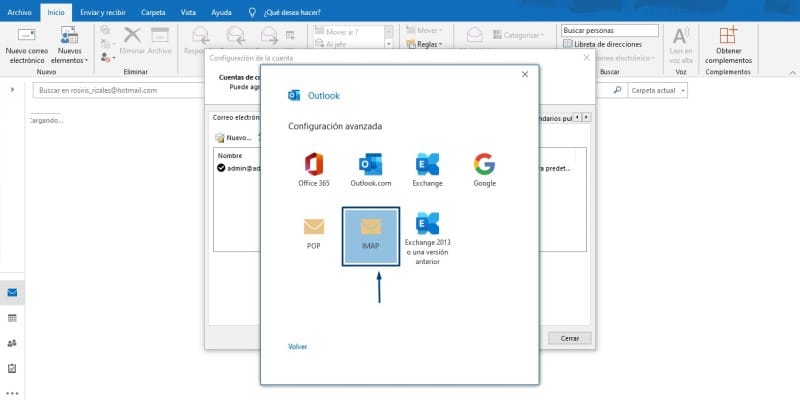Click Cerrar in Configuración de la cuenta

pyautogui.click(x=570, y=338)
